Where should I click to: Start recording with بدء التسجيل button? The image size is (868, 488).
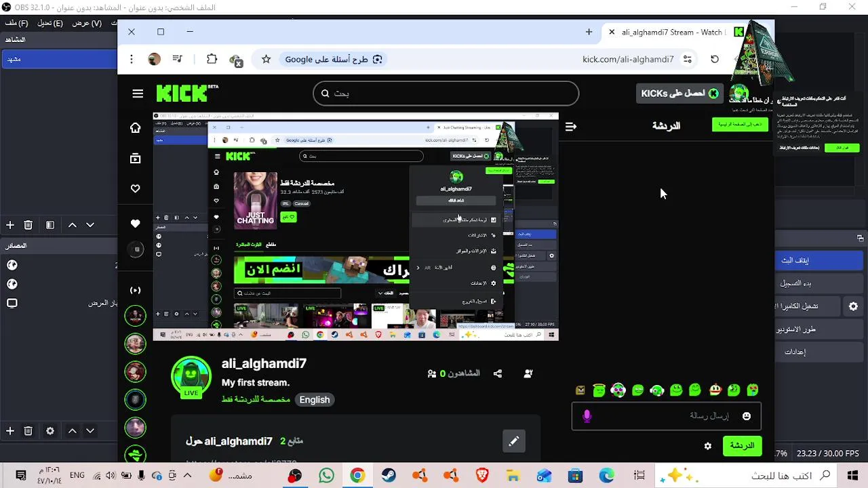pyautogui.click(x=818, y=283)
